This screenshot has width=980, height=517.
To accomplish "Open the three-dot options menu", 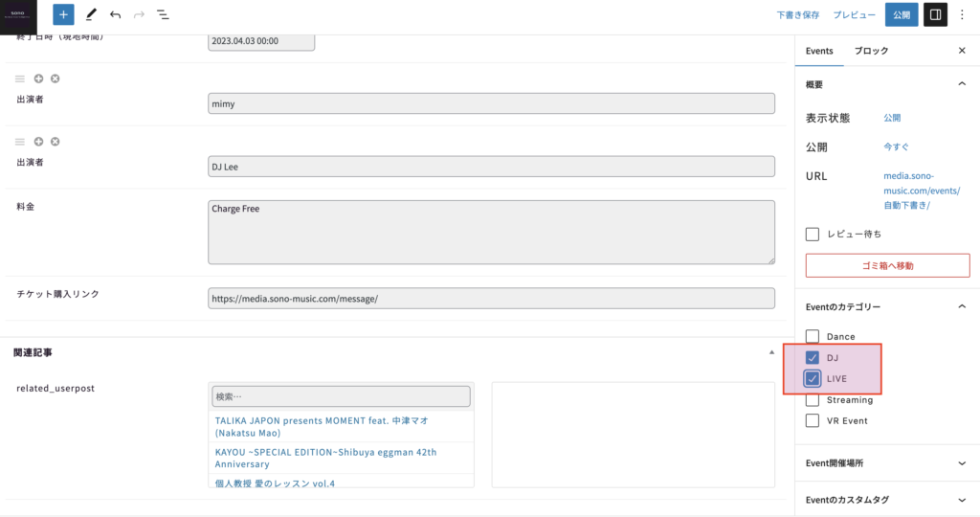I will coord(962,14).
